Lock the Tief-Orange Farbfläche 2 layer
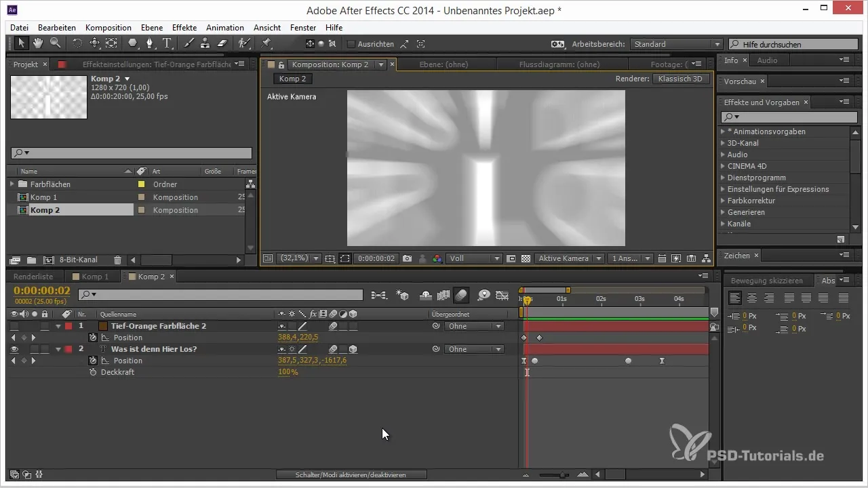The image size is (868, 488). [45, 326]
